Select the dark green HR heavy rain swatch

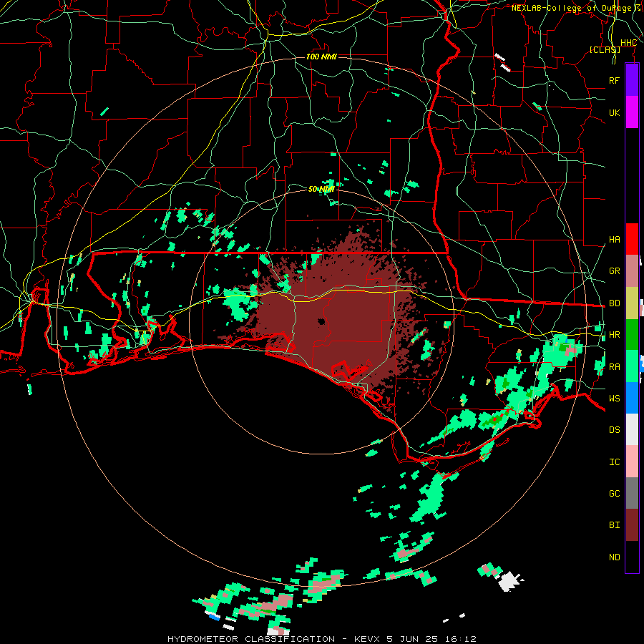pyautogui.click(x=632, y=335)
